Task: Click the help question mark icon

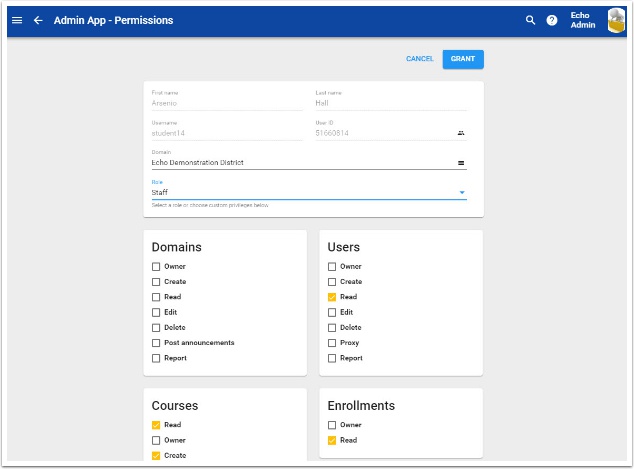Action: point(552,20)
